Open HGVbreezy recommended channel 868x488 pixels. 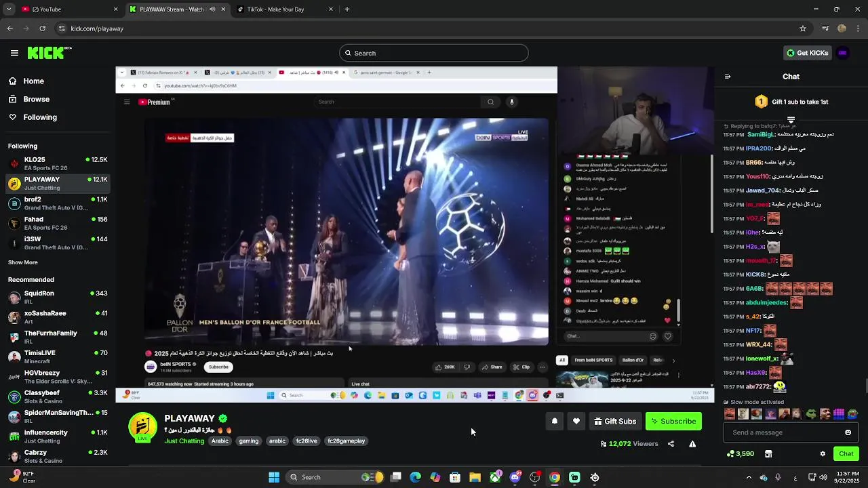coord(57,376)
